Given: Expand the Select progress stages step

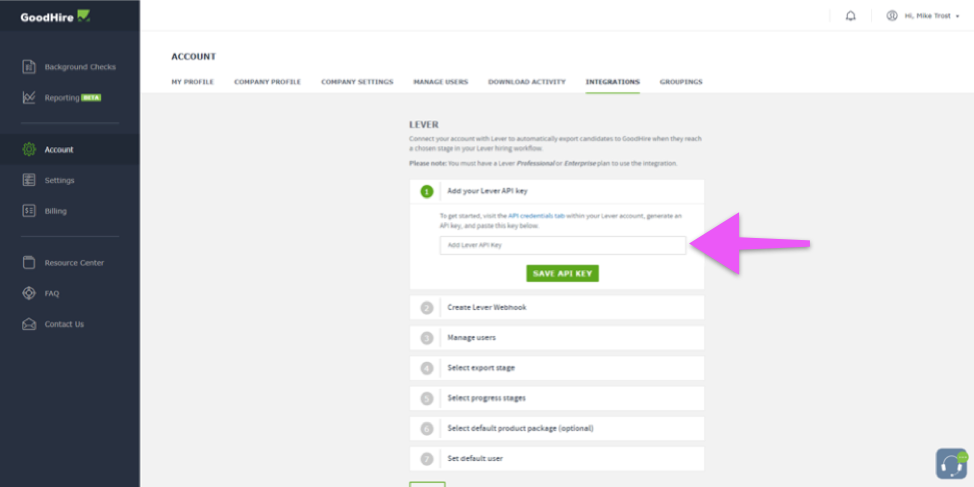Looking at the screenshot, I should (x=557, y=398).
